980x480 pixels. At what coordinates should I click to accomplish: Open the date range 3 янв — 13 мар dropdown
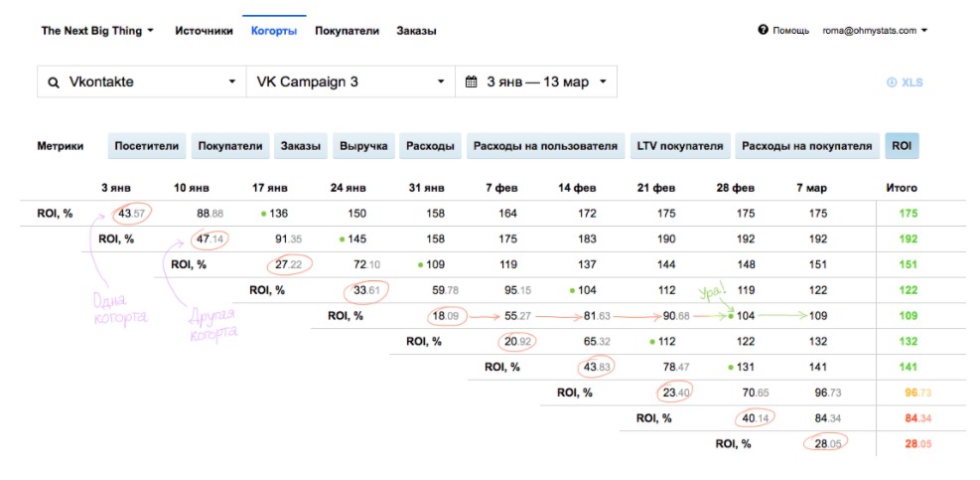point(536,81)
